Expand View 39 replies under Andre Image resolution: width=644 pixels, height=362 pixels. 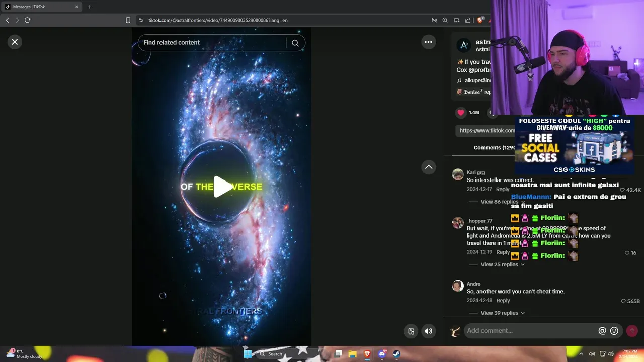(503, 313)
